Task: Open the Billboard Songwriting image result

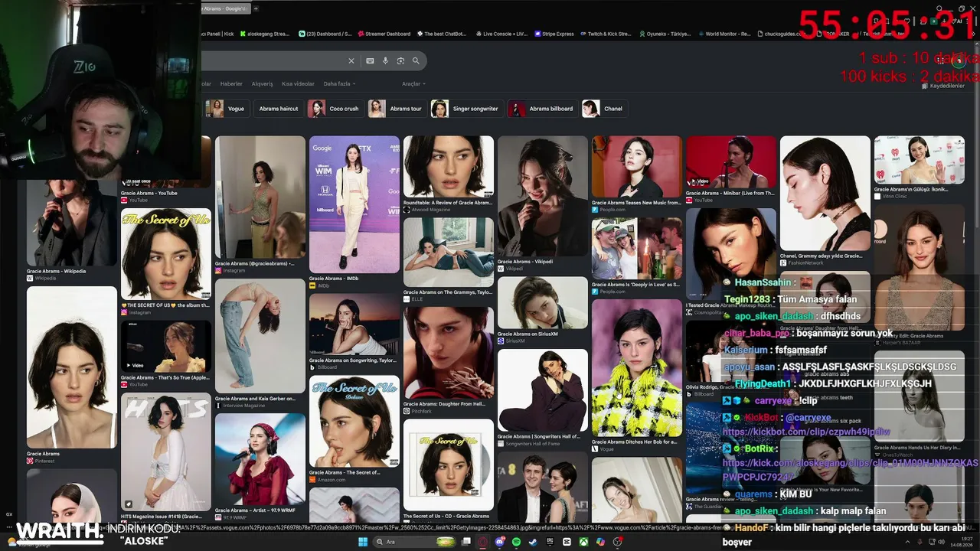Action: pos(354,324)
